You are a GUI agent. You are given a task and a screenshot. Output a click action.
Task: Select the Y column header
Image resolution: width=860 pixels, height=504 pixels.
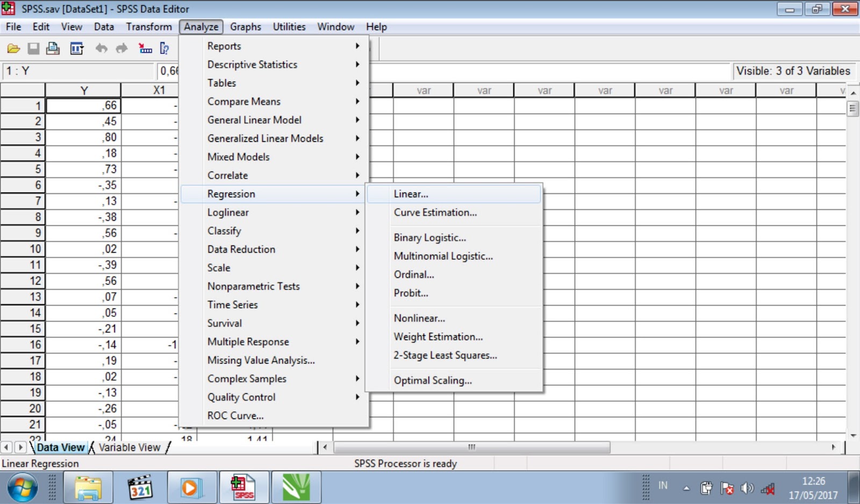click(83, 90)
